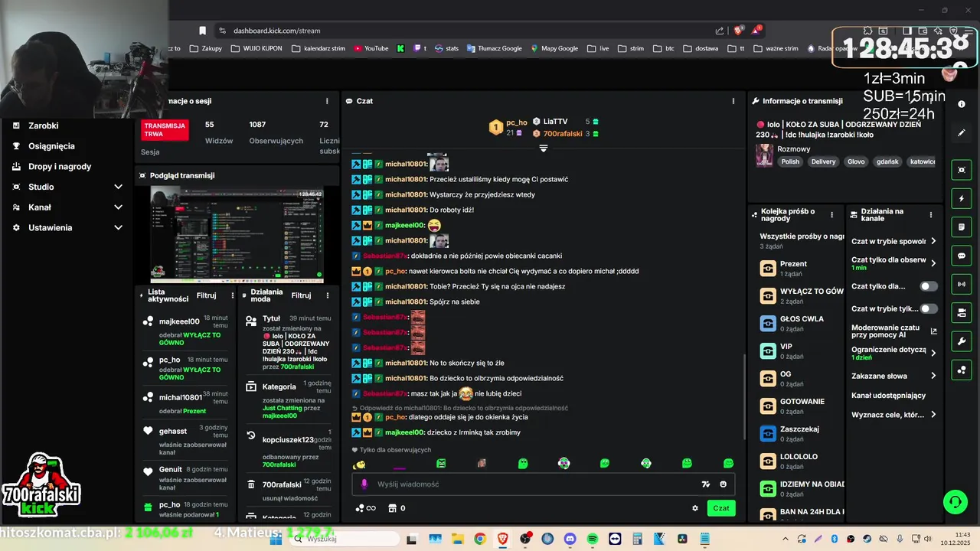980x551 pixels.
Task: Click the note/document icon in right sidebar
Action: 962,227
